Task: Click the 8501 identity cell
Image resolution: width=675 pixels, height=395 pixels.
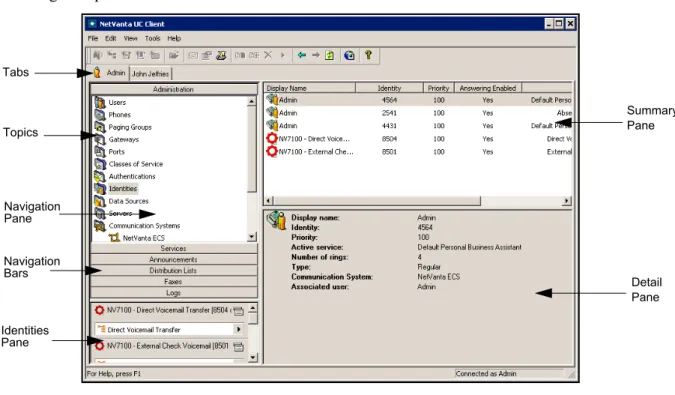Action: [x=389, y=151]
